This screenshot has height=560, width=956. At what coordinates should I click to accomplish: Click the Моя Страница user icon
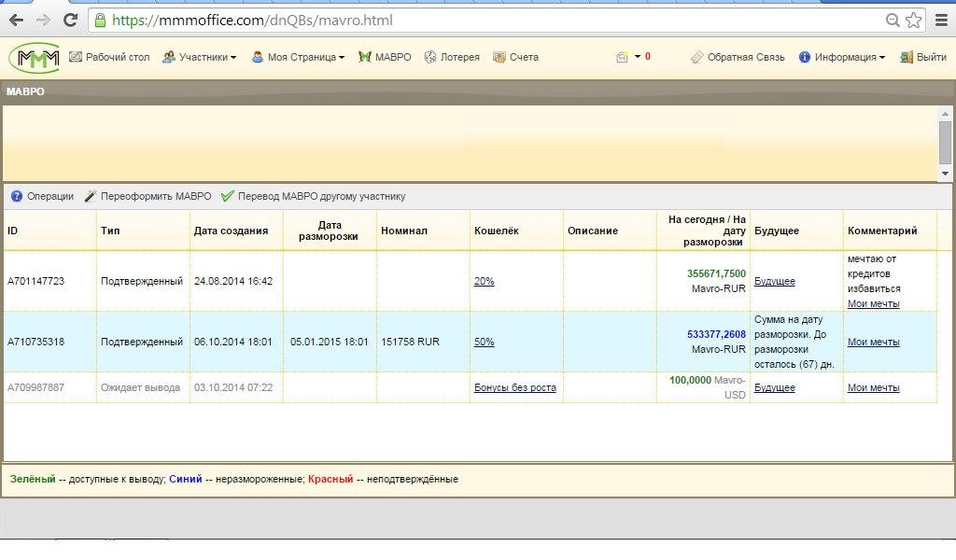(258, 57)
